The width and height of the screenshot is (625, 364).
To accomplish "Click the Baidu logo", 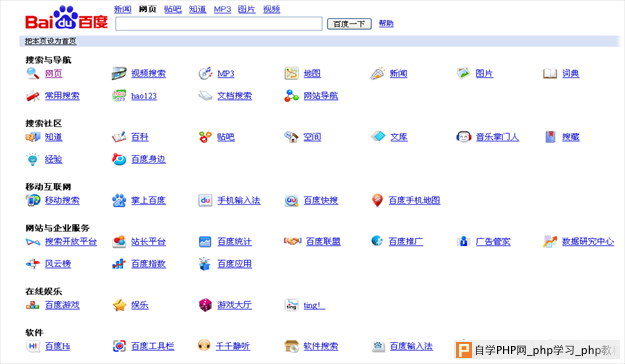I will [67, 18].
